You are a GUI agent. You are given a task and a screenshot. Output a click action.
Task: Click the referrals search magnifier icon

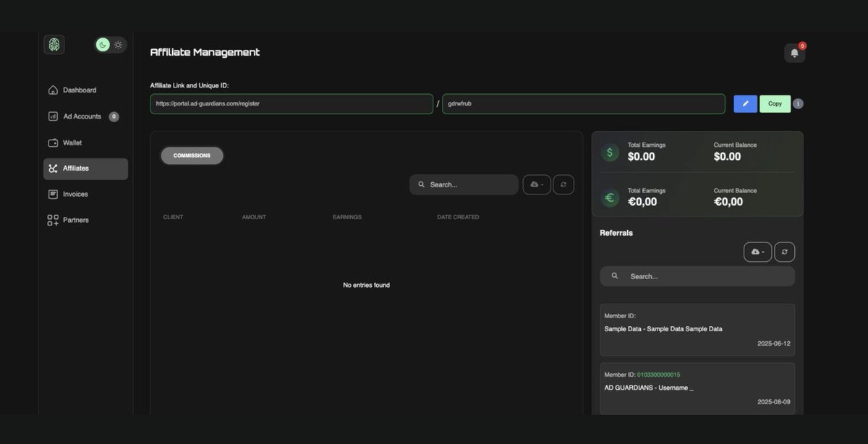point(615,276)
